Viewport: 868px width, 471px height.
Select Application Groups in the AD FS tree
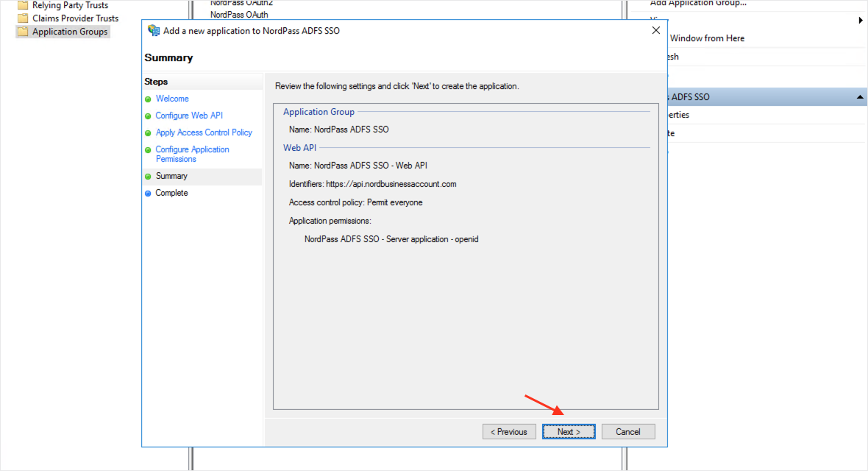click(x=70, y=32)
